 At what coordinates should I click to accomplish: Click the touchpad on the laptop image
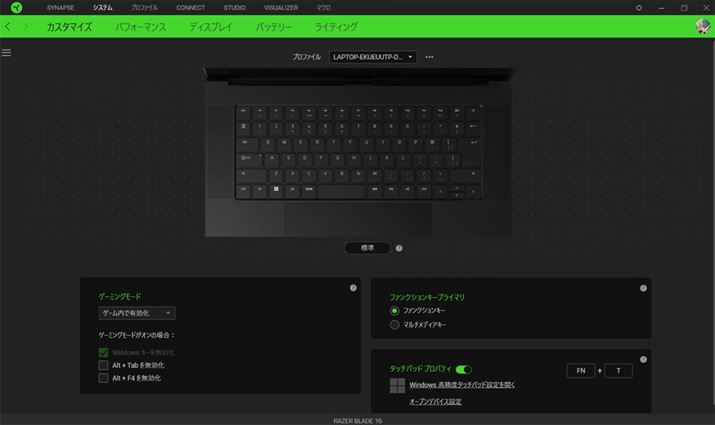[358, 219]
